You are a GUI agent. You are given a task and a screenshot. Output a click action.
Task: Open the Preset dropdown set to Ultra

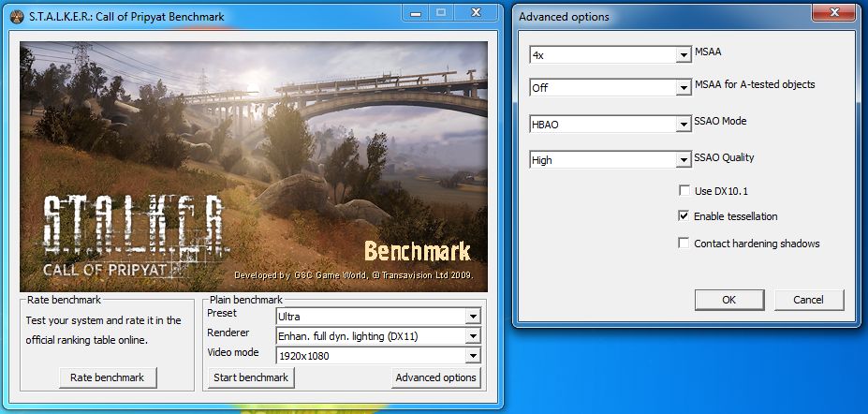(378, 317)
